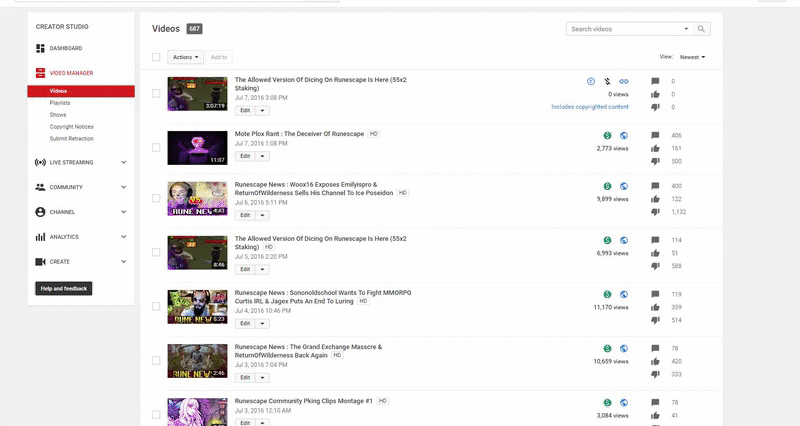The width and height of the screenshot is (800, 426).
Task: Select checkbox for Woox16 Exposes Emilyispro video
Action: 156,198
